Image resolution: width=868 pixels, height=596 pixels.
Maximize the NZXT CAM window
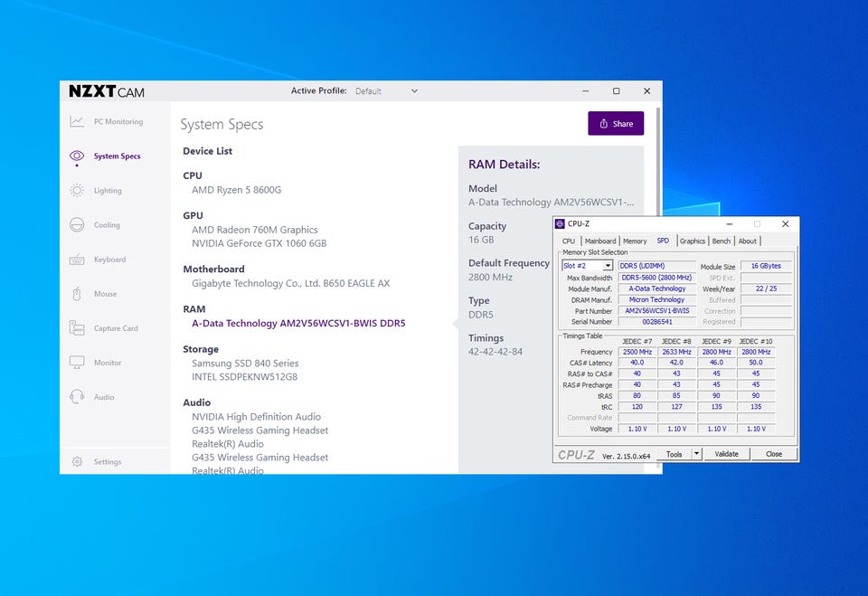point(616,90)
